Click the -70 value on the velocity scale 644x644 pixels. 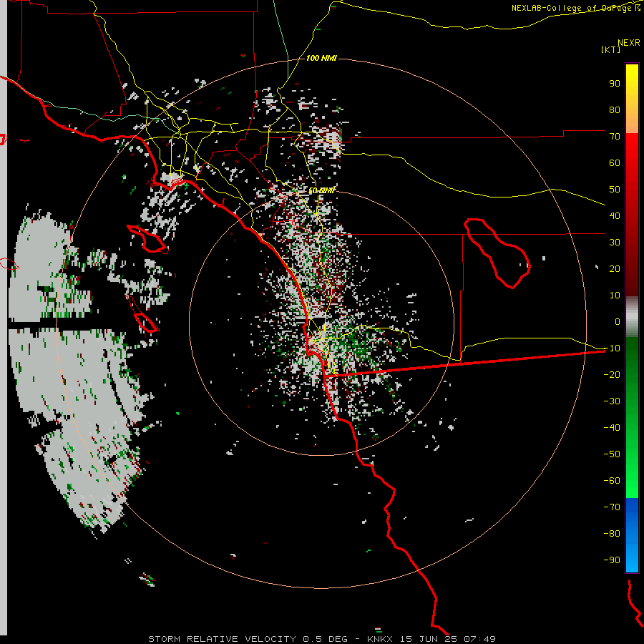click(612, 507)
